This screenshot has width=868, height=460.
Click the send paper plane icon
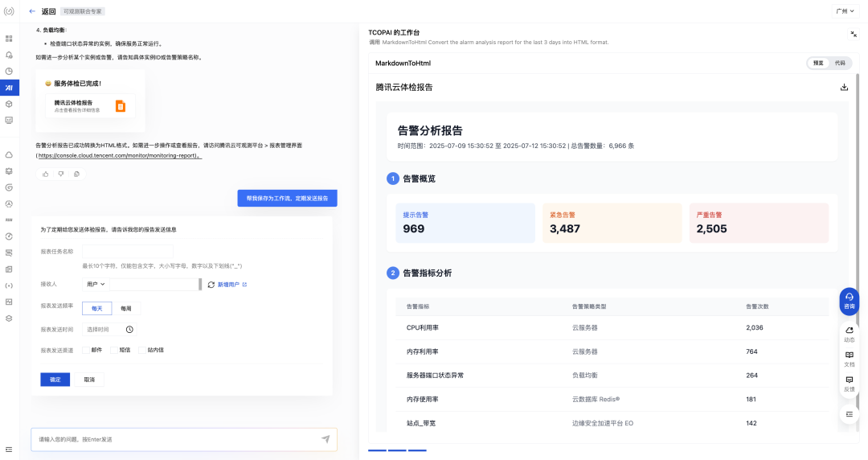(325, 439)
